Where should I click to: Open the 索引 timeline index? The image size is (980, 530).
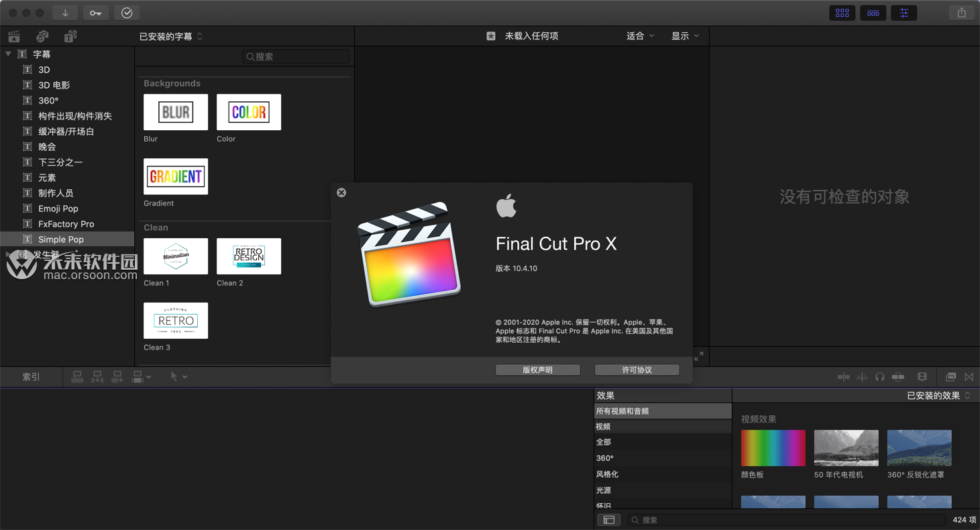(31, 377)
